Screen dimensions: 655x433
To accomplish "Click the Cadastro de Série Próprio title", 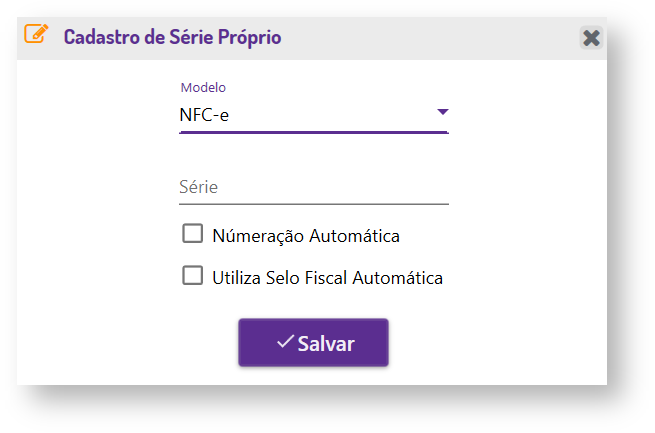I will (172, 38).
